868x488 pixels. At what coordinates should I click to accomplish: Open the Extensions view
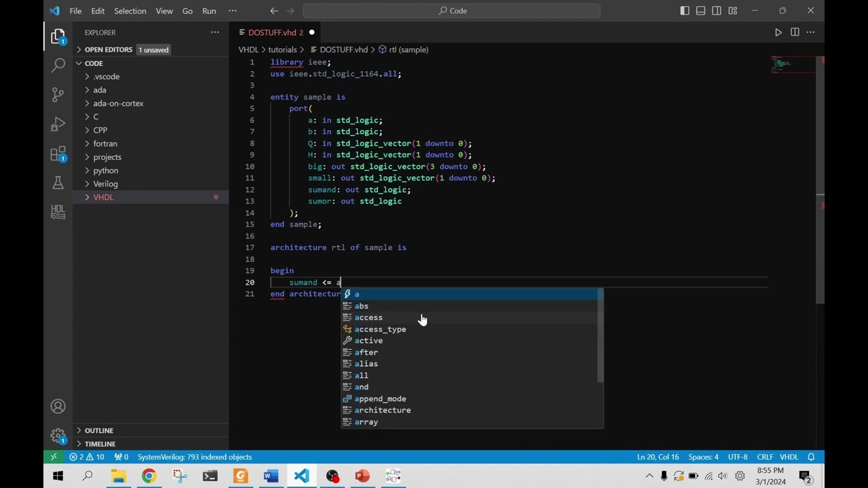[58, 155]
